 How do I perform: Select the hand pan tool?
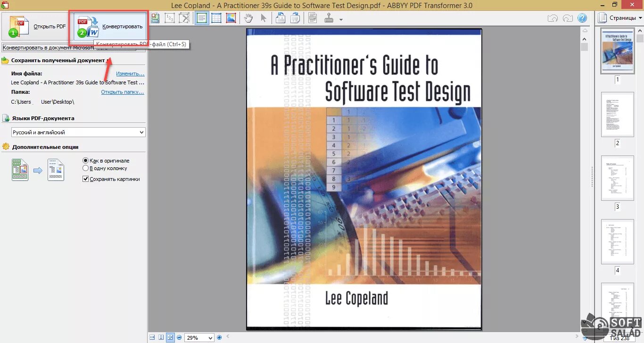[248, 18]
